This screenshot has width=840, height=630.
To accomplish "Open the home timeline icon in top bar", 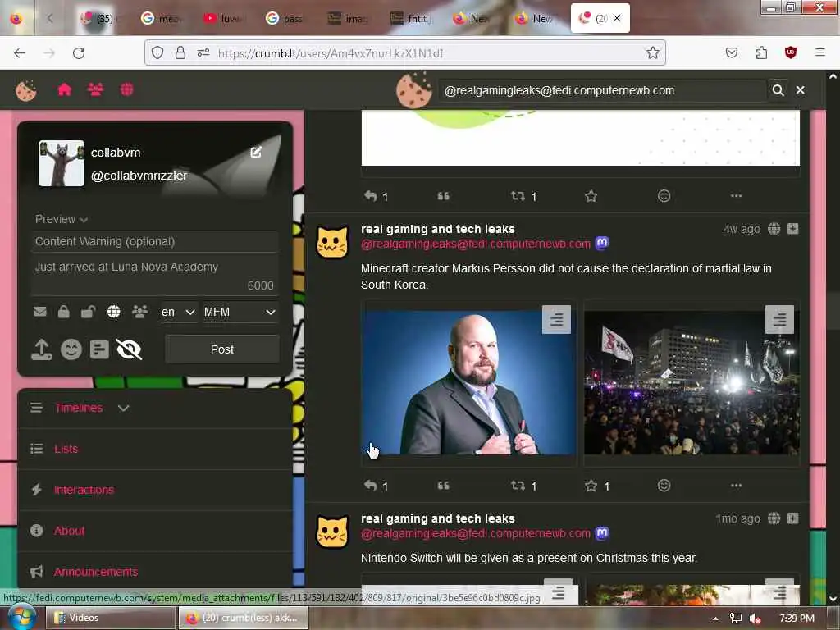I will (64, 89).
